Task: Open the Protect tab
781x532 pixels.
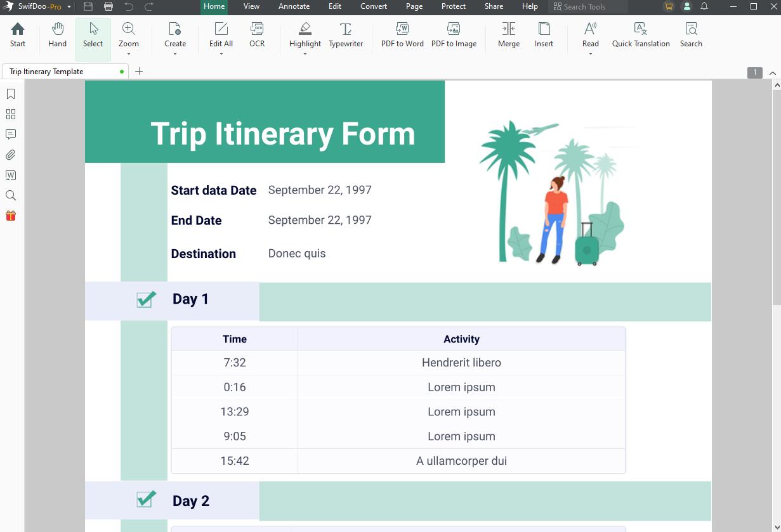Action: click(454, 6)
